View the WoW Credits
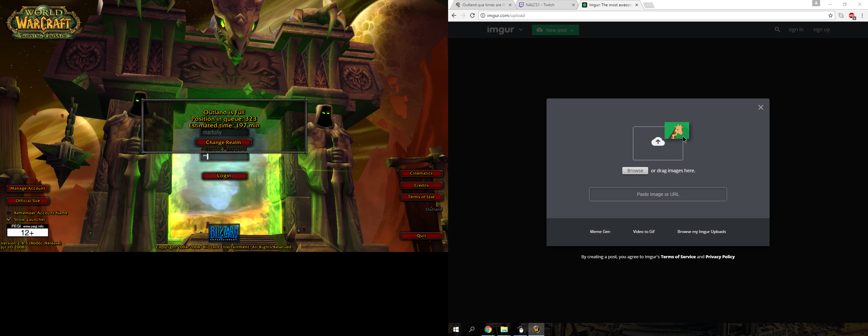 [421, 185]
